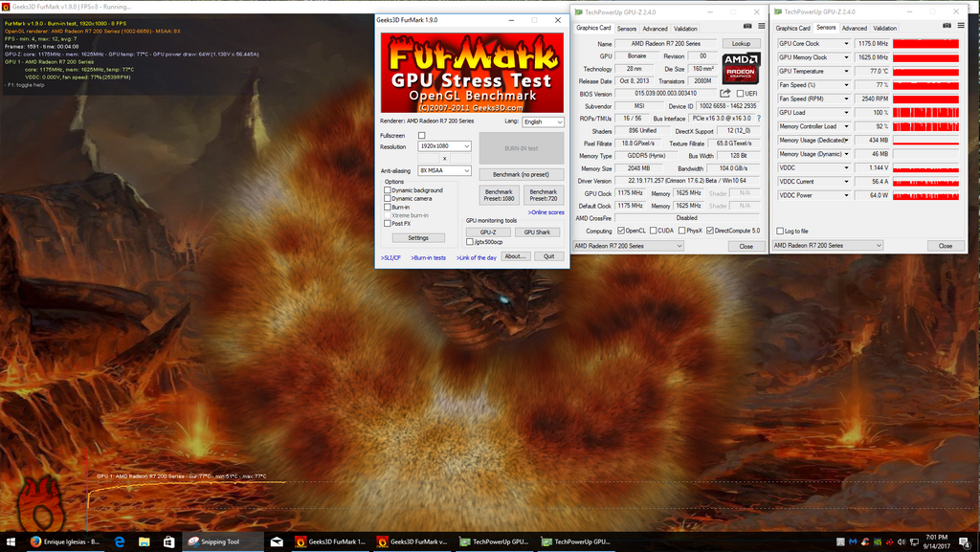Screen dimensions: 980x552
Task: Open the Anti-aliasing 8X MSAA dropdown
Action: pyautogui.click(x=444, y=170)
